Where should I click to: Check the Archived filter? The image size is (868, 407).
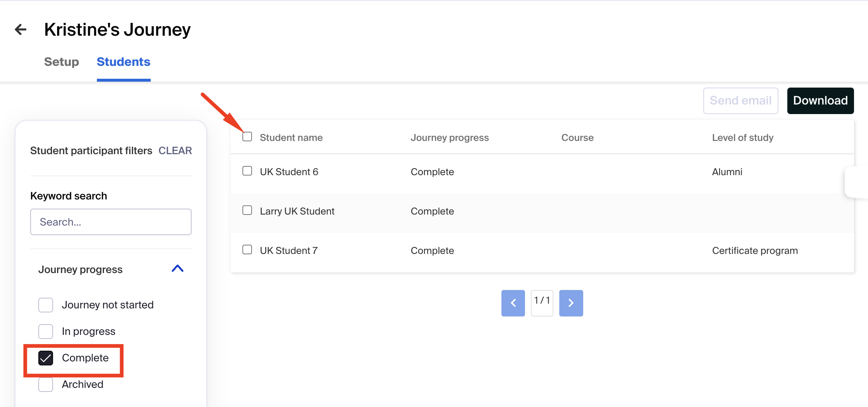coord(46,385)
